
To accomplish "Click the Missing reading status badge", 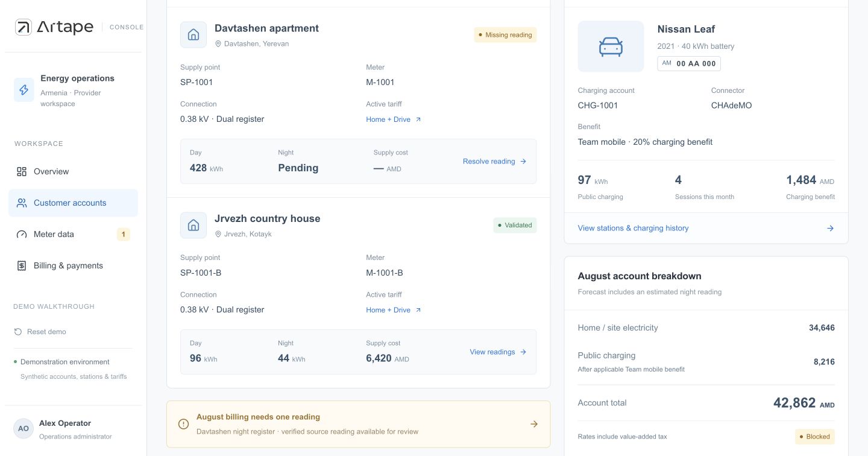I will [505, 35].
